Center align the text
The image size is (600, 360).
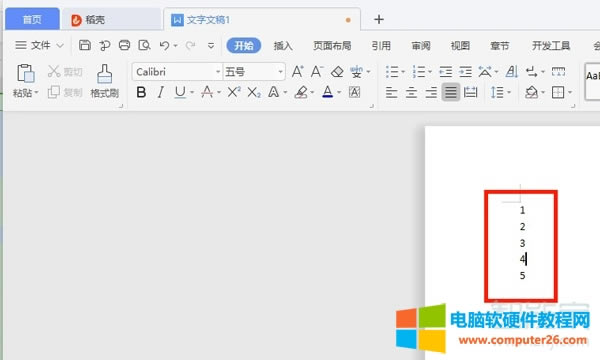click(x=411, y=92)
